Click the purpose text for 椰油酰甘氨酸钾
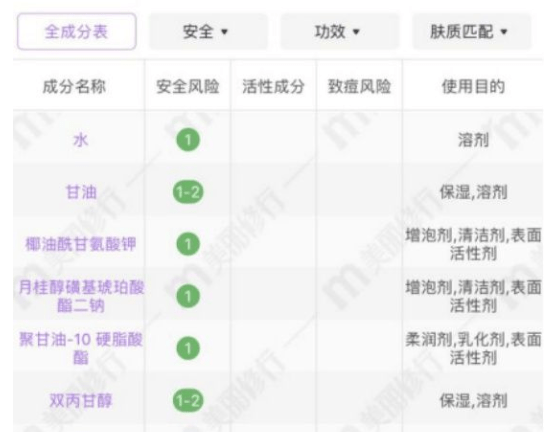This screenshot has height=432, width=554. click(473, 244)
